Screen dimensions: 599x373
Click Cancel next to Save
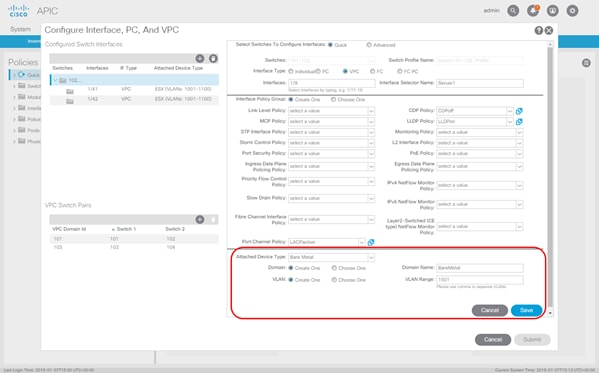[490, 310]
